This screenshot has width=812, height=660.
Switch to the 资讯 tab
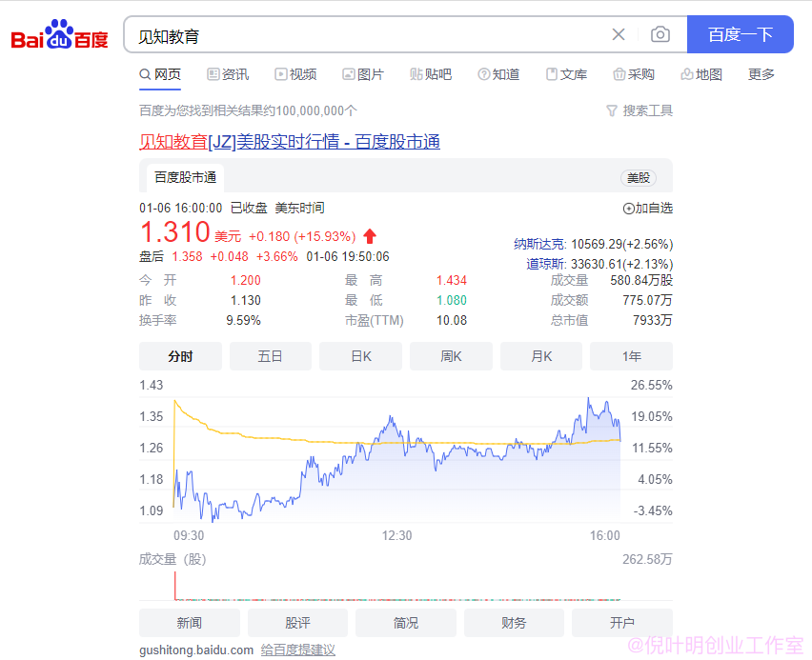229,74
